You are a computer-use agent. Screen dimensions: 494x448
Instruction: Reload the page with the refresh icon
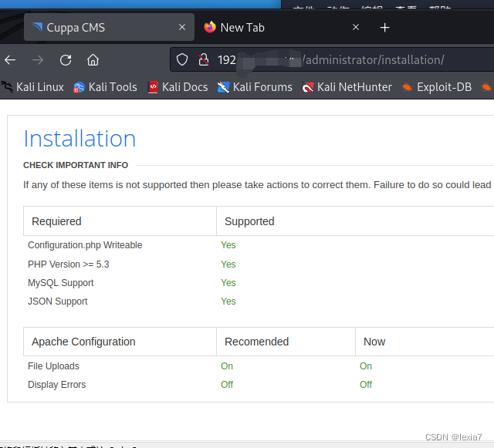point(66,60)
